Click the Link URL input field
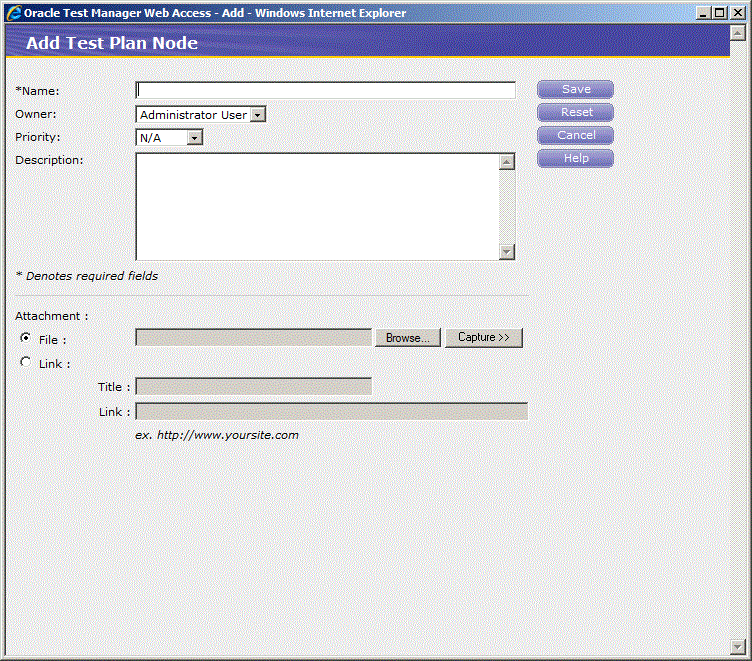Viewport: 752px width, 661px height. tap(331, 412)
